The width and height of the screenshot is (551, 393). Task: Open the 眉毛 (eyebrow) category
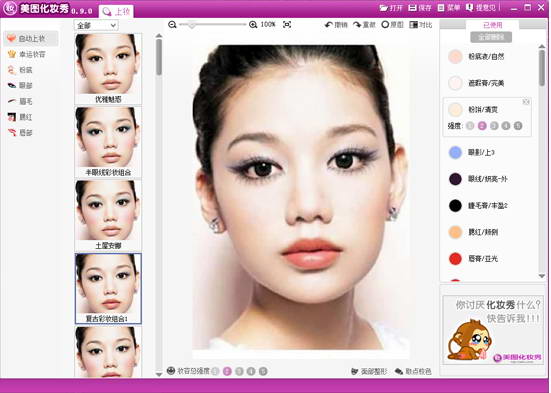point(20,101)
